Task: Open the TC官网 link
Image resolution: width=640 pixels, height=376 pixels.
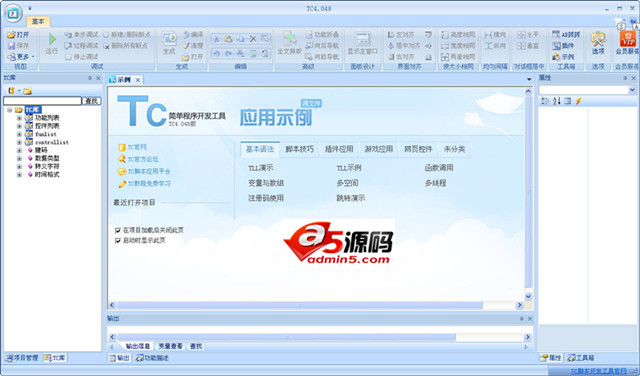Action: [x=137, y=147]
